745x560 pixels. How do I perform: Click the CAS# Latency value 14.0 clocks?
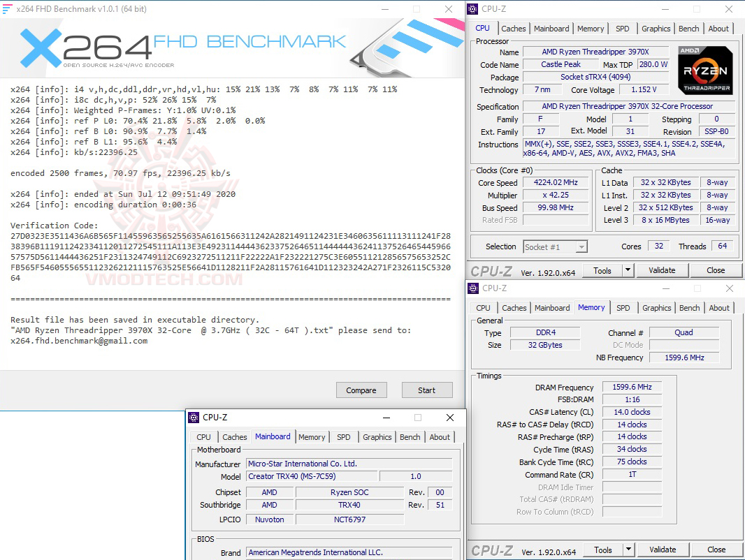[632, 412]
